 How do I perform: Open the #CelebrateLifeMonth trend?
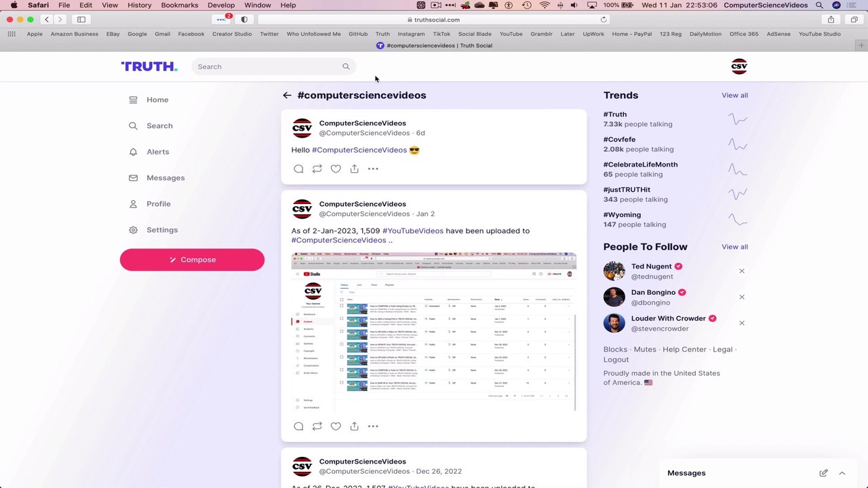pyautogui.click(x=640, y=165)
